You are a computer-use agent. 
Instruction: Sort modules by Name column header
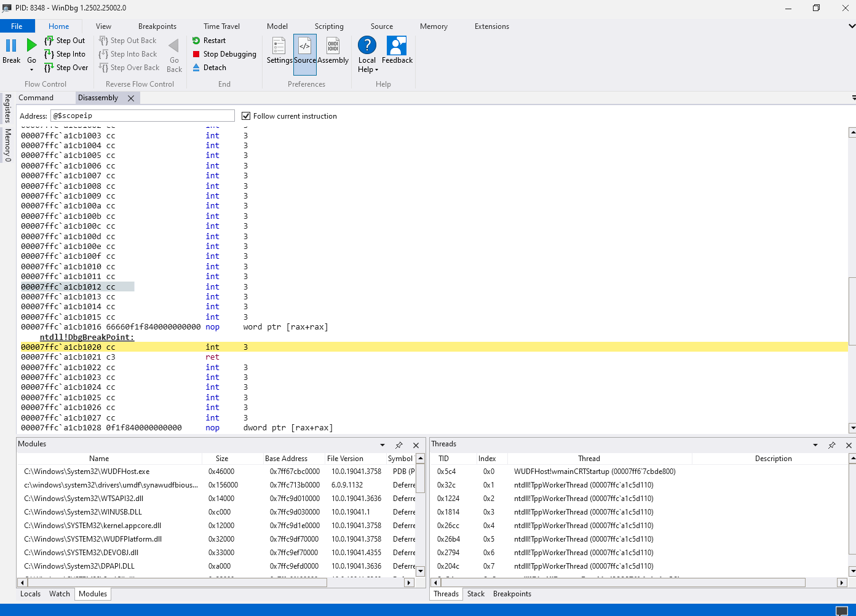pos(99,459)
